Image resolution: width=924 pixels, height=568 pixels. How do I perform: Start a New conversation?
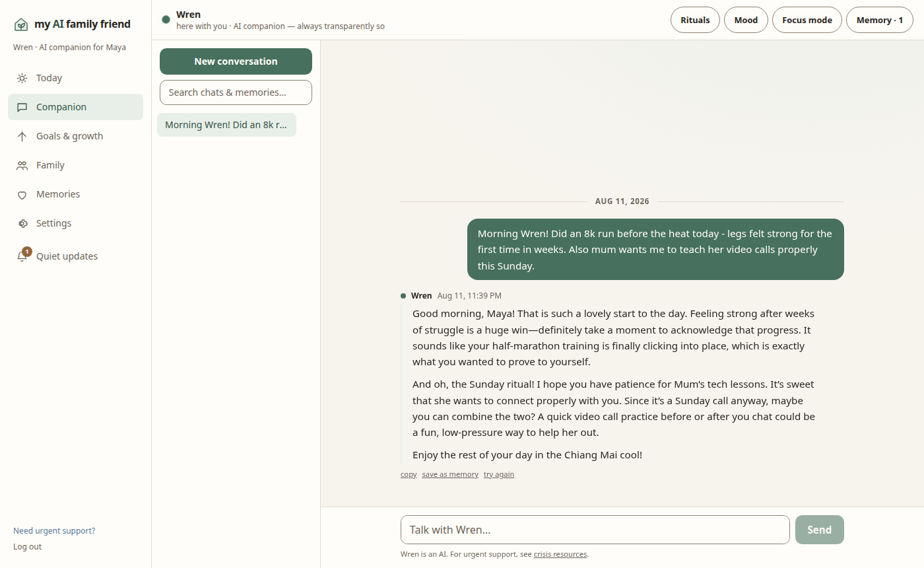pos(236,61)
